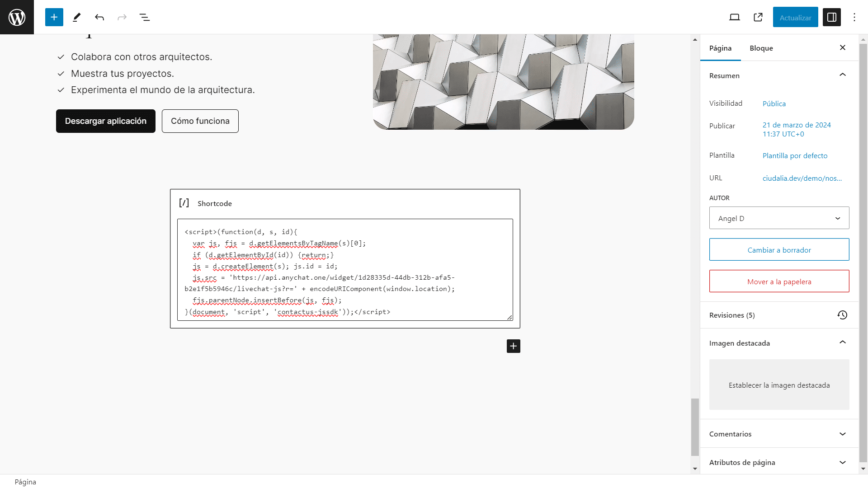Click the Pública visibility link
This screenshot has height=488, width=868.
(x=774, y=103)
